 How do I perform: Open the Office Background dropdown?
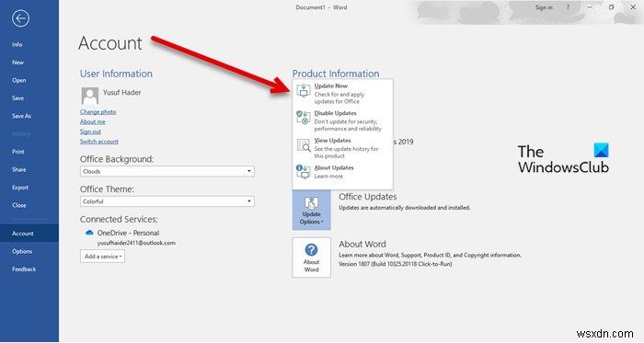167,171
